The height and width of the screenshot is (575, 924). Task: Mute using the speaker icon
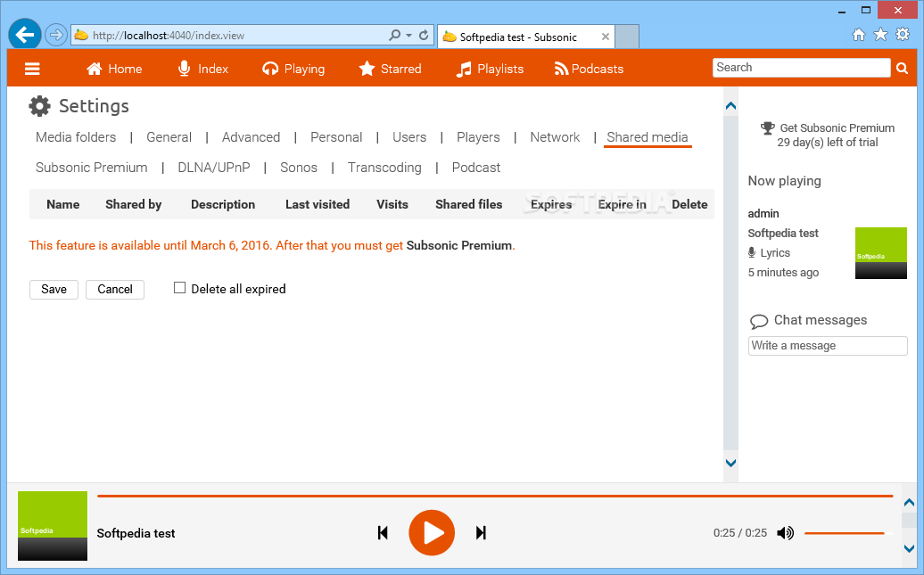(785, 533)
